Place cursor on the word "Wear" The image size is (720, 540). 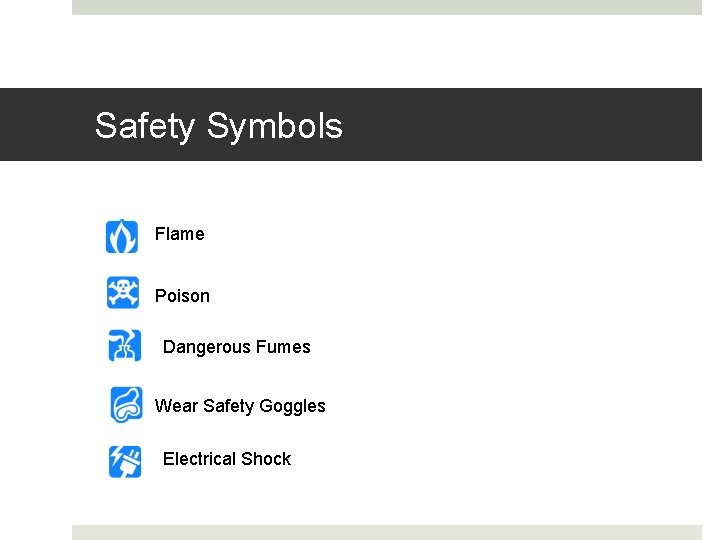pos(176,406)
